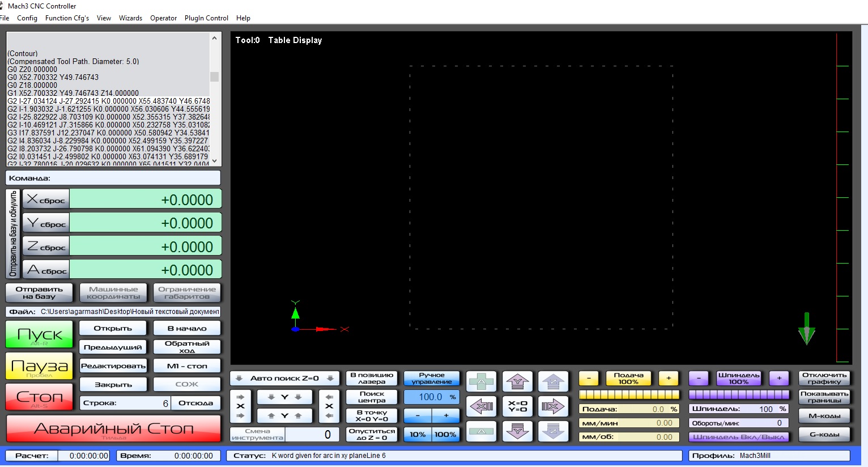Jog Z axis down with arrow button

pyautogui.click(x=553, y=431)
